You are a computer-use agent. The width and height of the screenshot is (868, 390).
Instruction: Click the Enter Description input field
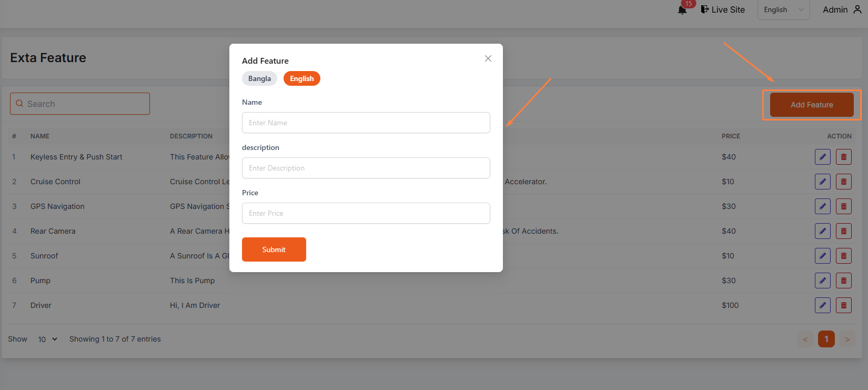tap(366, 168)
